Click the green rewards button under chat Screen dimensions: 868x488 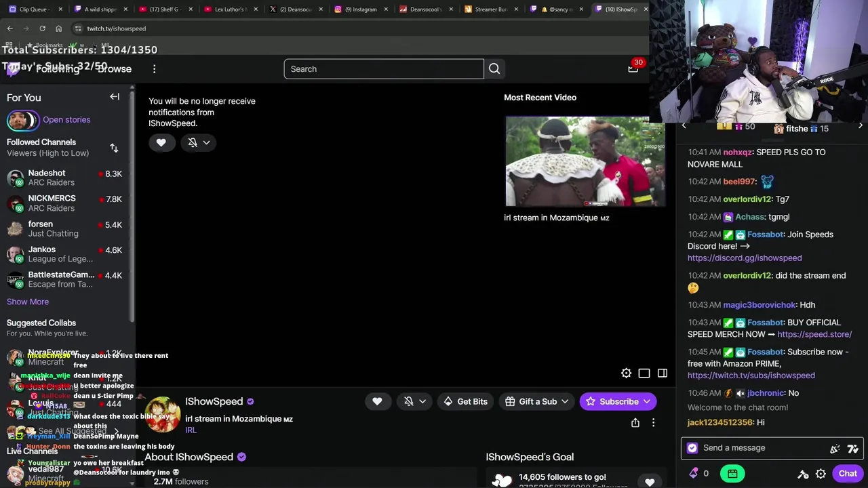(x=732, y=474)
